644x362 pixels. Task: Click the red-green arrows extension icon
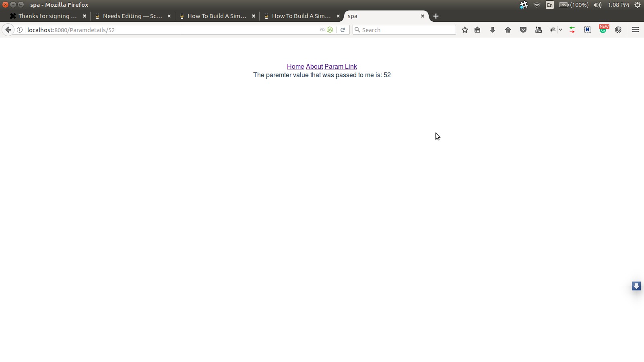tap(572, 30)
